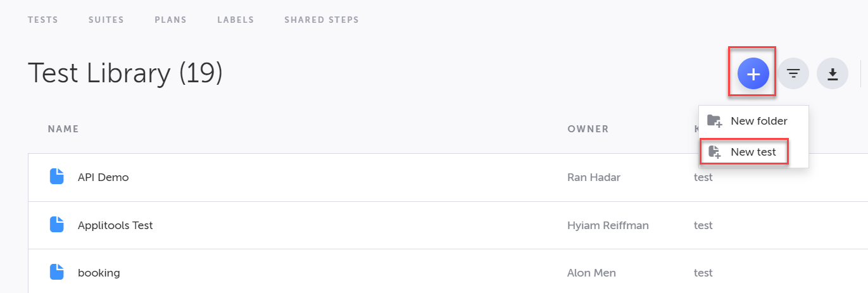Open the API Demo test
Viewport: 868px width, 293px height.
[103, 177]
